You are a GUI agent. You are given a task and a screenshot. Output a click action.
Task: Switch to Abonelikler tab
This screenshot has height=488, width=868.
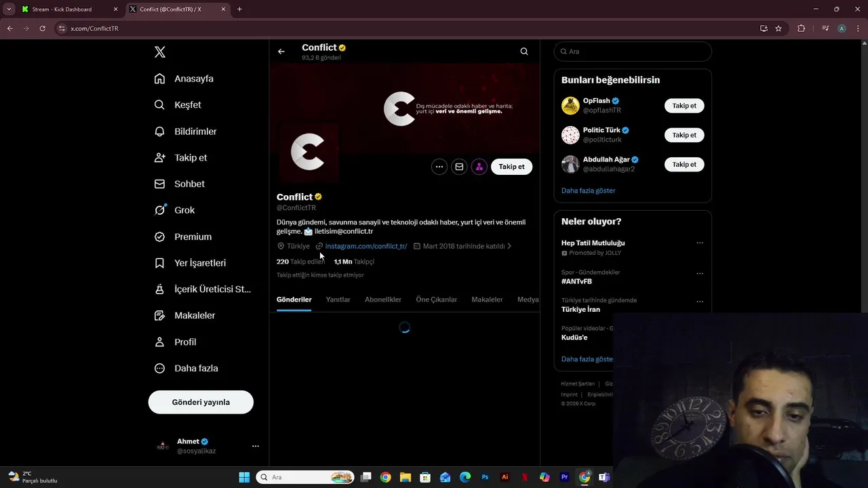click(x=383, y=300)
